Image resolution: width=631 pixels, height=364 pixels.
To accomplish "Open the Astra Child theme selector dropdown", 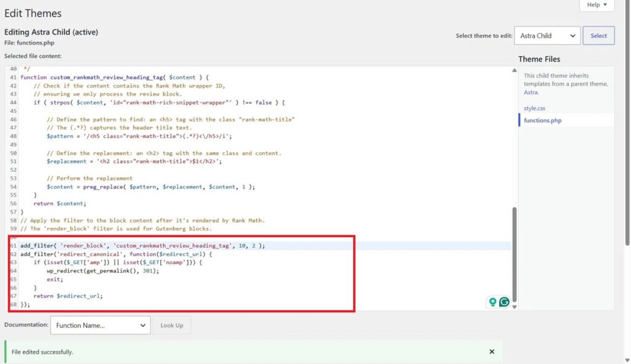I will coord(547,35).
